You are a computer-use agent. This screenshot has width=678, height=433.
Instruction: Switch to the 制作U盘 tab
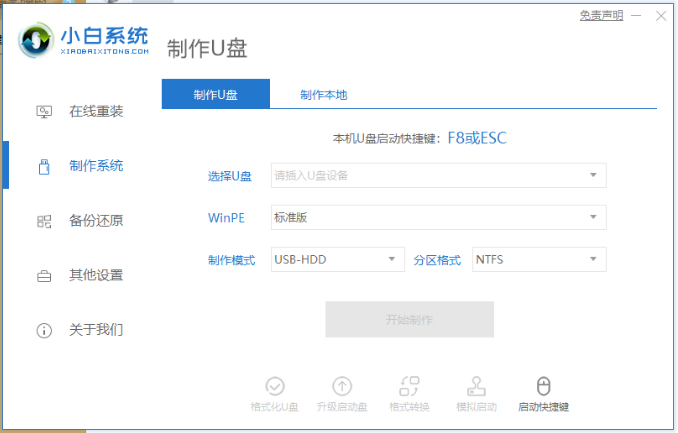click(215, 95)
